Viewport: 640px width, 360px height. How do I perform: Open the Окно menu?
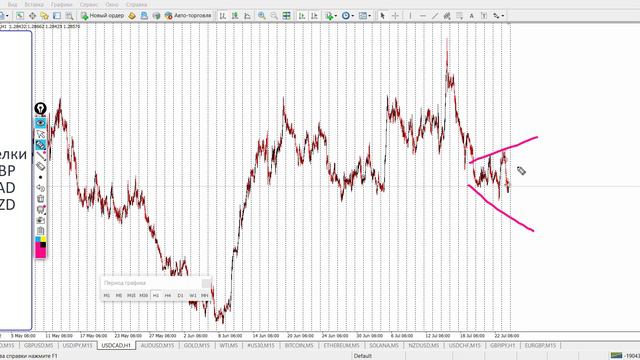(112, 4)
